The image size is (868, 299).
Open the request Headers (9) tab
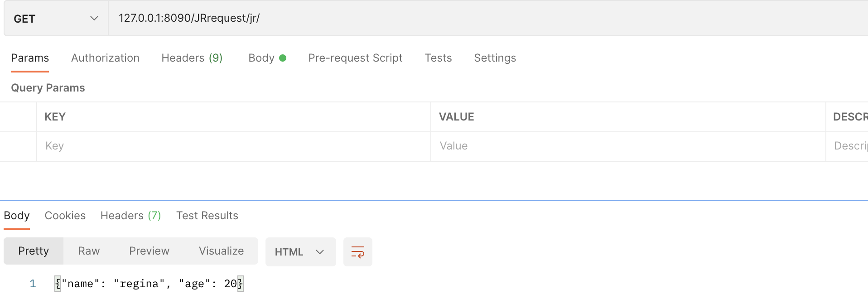(192, 58)
